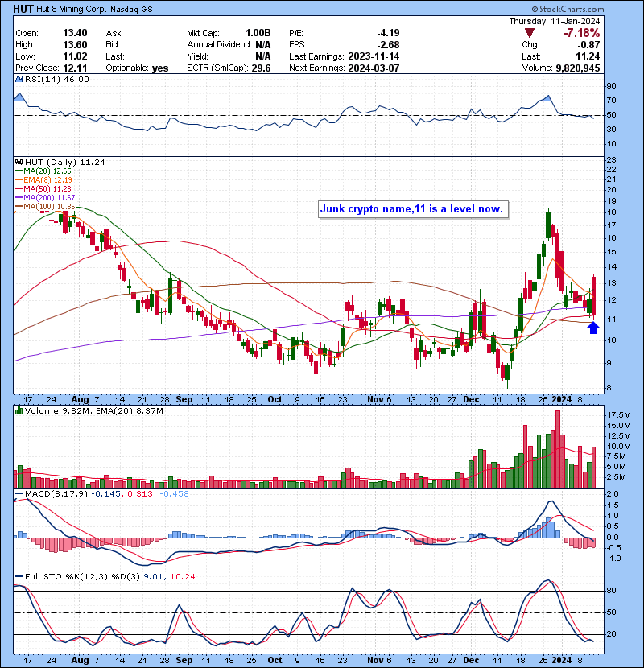This screenshot has height=668, width=644.
Task: Click the red down-triangle price change icon
Action: (x=530, y=33)
